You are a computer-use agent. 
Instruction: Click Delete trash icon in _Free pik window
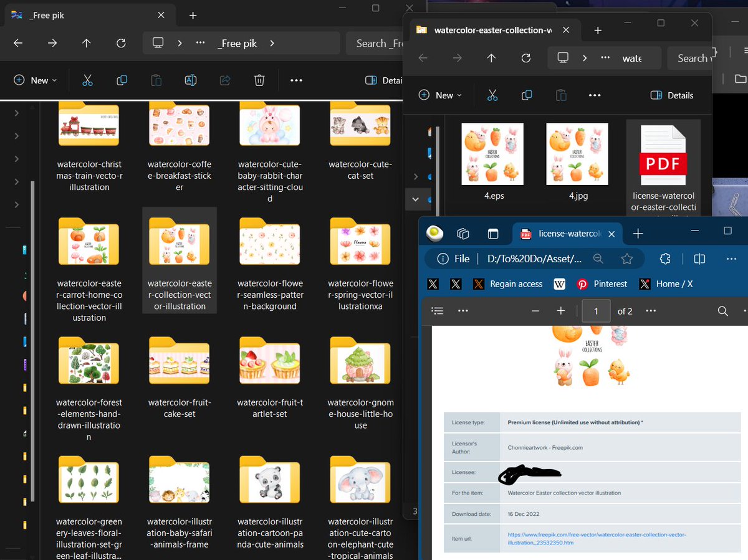point(259,80)
